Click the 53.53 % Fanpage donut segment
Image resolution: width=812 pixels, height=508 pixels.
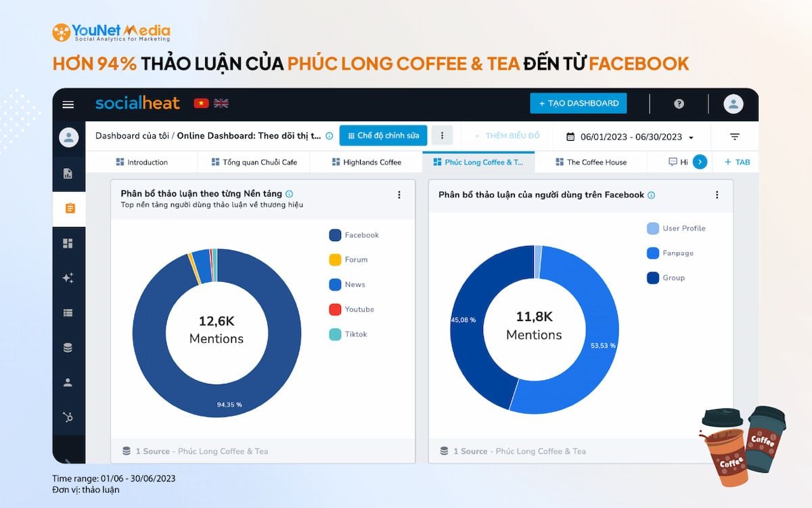coord(603,345)
